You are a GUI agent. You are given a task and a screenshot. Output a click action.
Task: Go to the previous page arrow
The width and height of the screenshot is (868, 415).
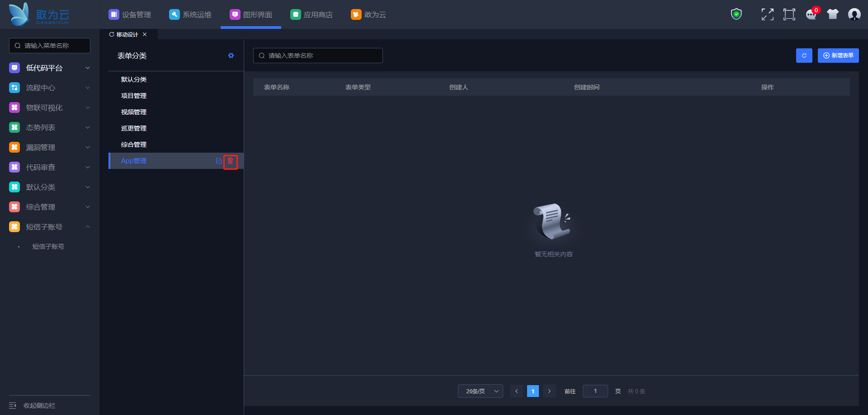click(517, 391)
